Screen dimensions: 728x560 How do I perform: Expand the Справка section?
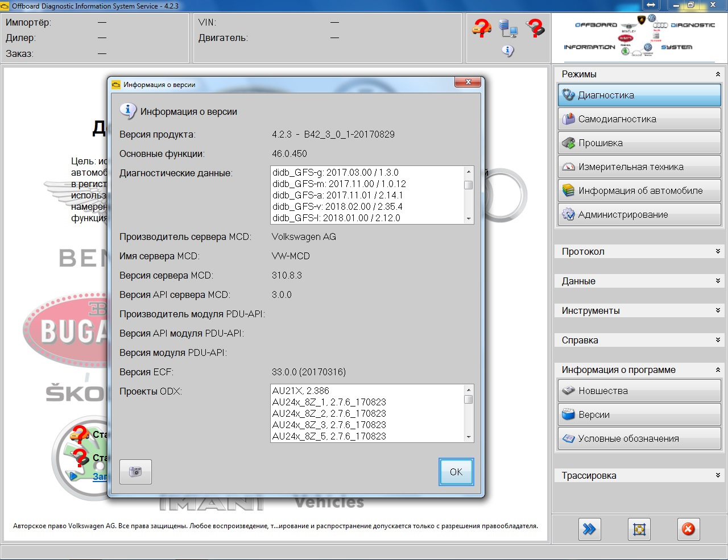(x=718, y=340)
